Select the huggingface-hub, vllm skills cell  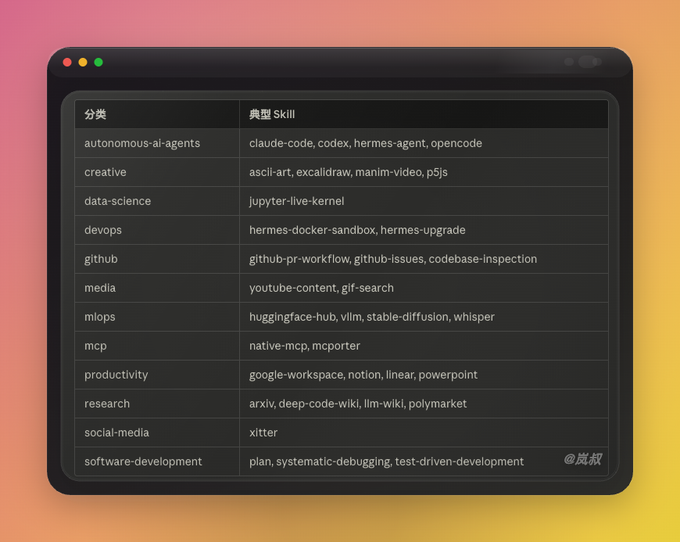(x=424, y=317)
